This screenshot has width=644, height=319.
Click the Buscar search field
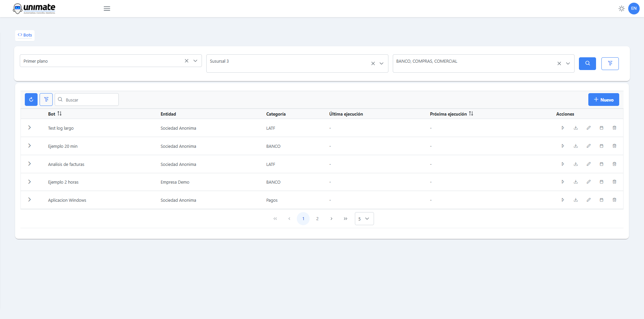click(x=91, y=100)
